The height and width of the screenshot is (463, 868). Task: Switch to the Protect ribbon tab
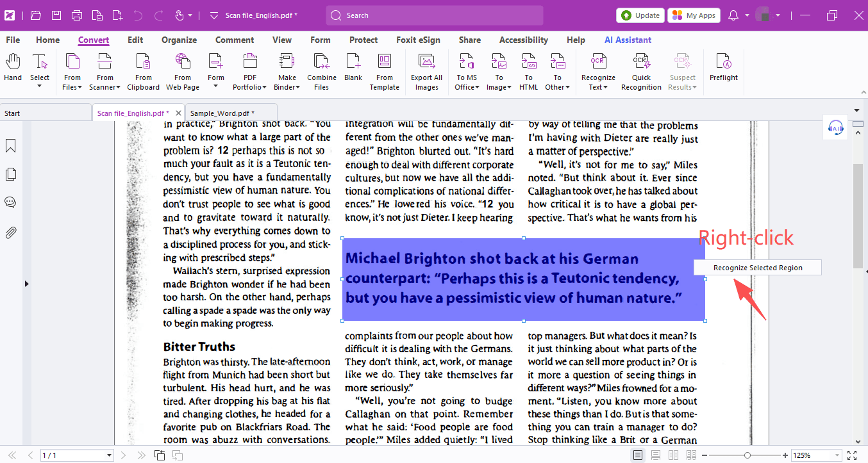[363, 40]
